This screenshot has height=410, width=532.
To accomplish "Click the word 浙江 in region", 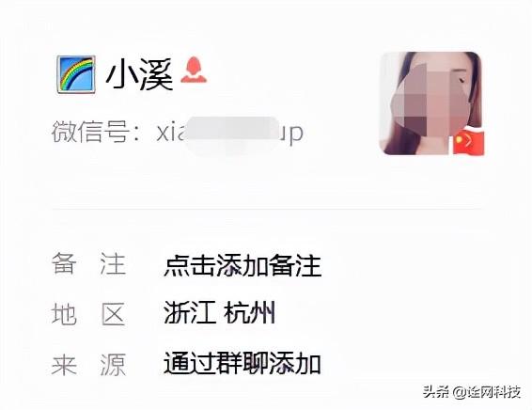I will pyautogui.click(x=190, y=313).
